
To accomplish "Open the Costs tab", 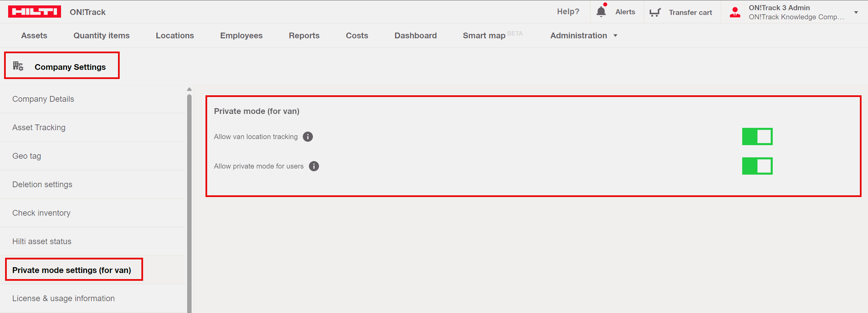I will 357,36.
